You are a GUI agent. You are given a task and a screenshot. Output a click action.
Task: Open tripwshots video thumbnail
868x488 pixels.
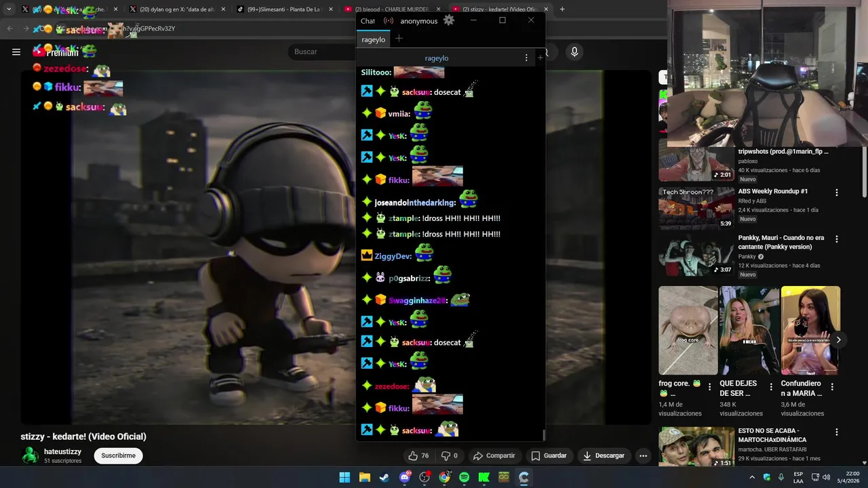click(x=696, y=165)
